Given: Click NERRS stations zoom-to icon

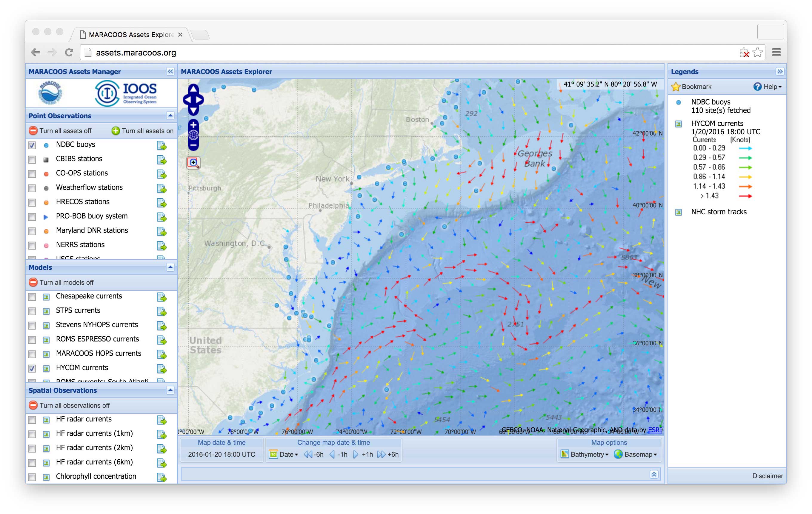Looking at the screenshot, I should coord(162,246).
